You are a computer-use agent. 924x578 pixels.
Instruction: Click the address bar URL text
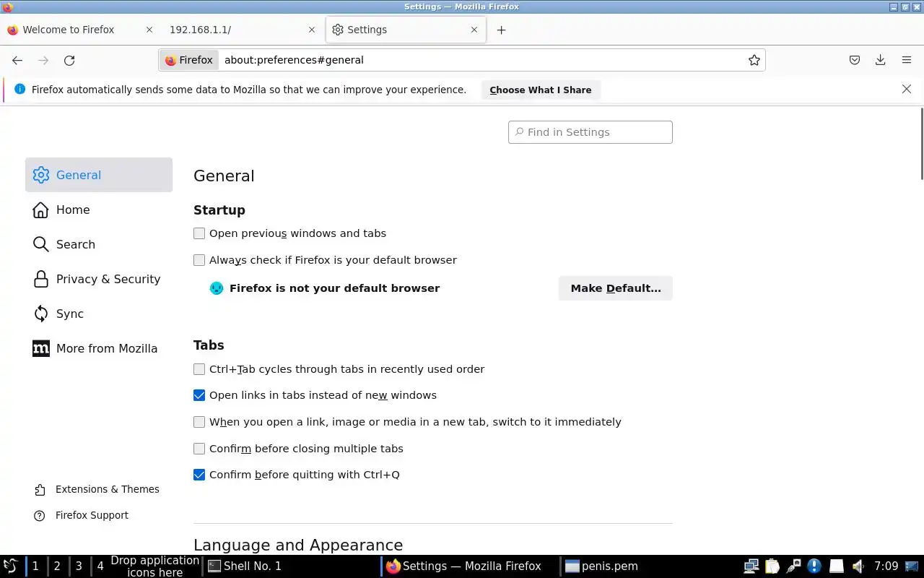294,60
